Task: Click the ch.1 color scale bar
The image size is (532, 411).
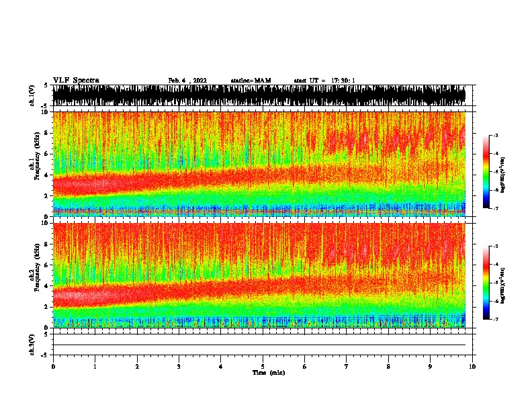Action: point(486,172)
